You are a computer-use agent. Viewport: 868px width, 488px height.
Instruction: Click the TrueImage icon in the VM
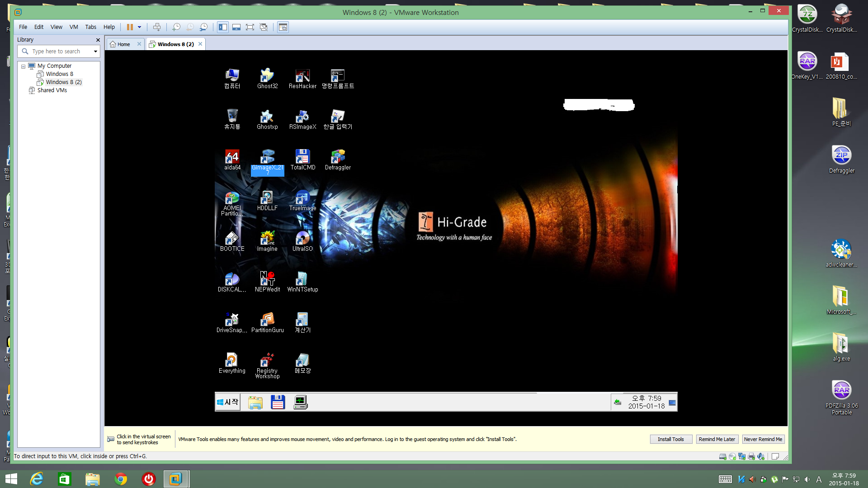click(302, 201)
